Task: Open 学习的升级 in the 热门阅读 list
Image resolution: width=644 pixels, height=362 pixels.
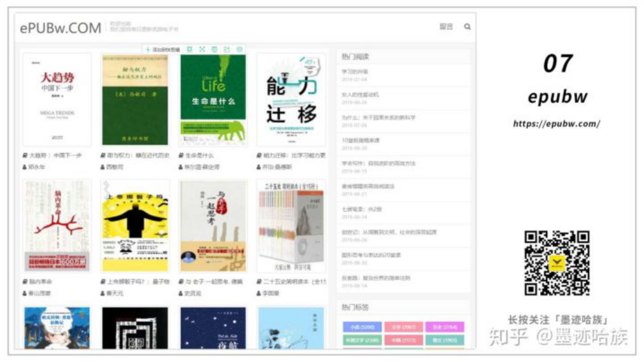Action: [355, 71]
